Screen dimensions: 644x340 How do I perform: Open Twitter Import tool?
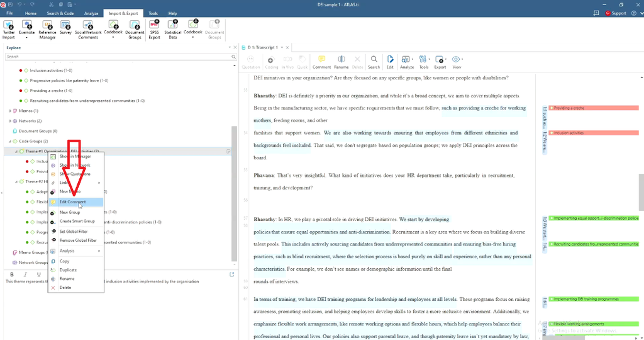9,29
